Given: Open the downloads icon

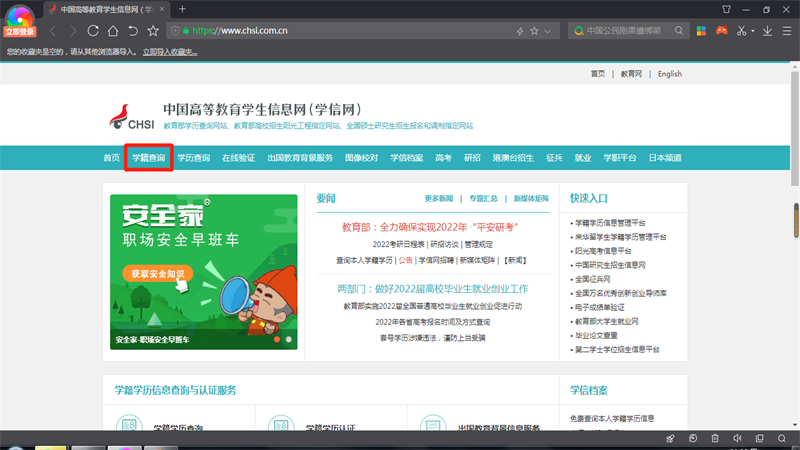Looking at the screenshot, I should tap(767, 31).
